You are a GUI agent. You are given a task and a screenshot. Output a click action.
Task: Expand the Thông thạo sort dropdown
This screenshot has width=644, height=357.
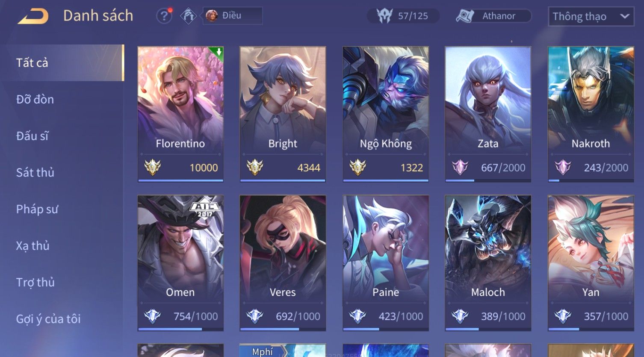(591, 16)
